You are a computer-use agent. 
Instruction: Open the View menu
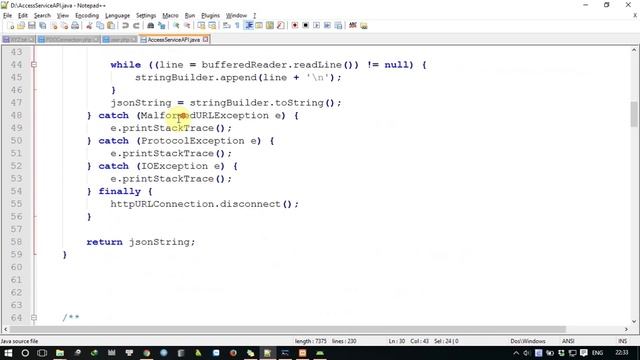coord(62,16)
